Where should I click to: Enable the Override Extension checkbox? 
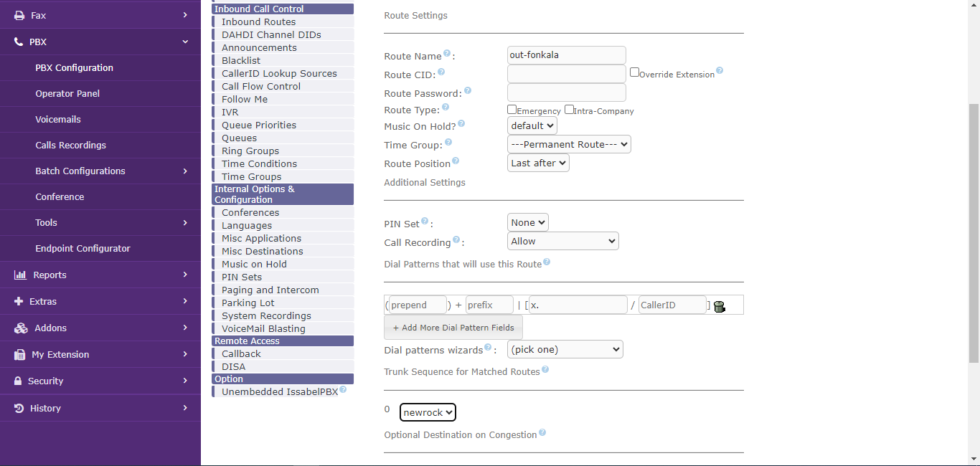[x=634, y=72]
